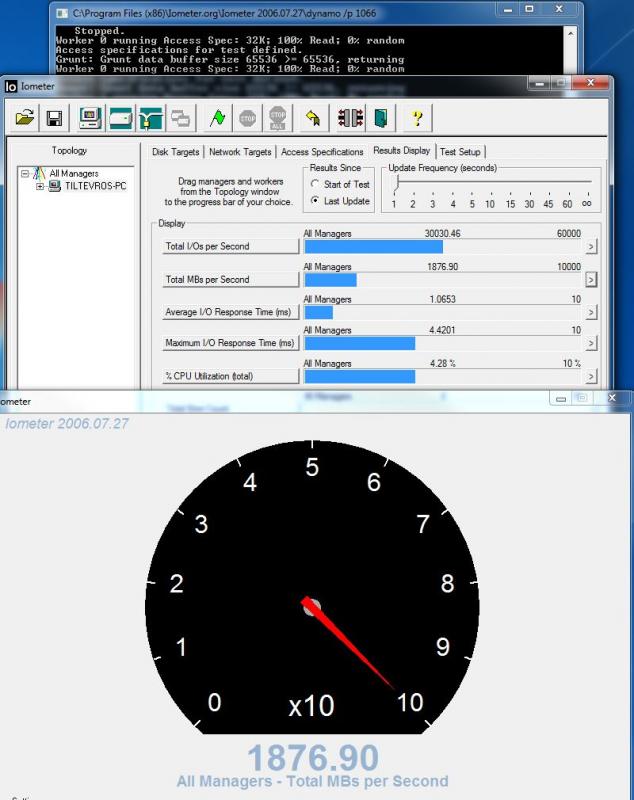Click the red needle gauge dial
The height and width of the screenshot is (800, 634).
click(x=312, y=587)
